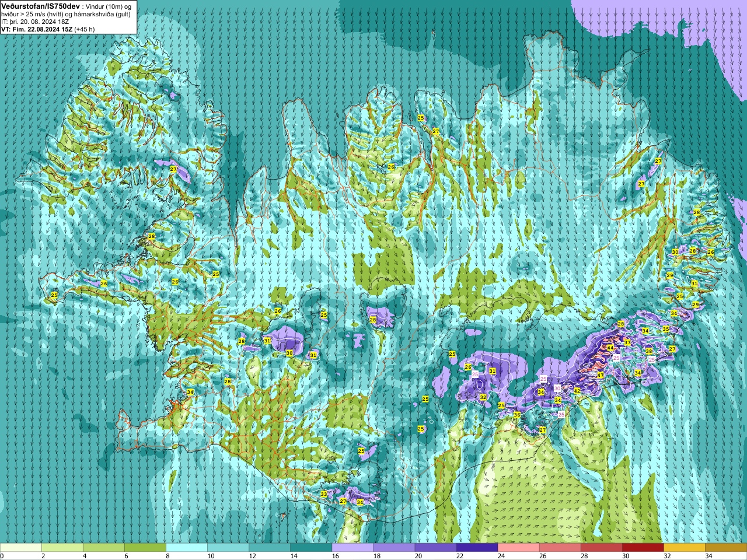
Task: Click the cyan 10–12 legend swatch
Action: pos(228,548)
